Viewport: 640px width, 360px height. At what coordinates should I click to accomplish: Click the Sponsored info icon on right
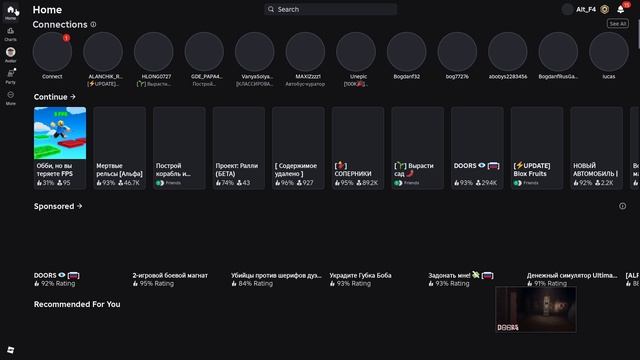tap(622, 206)
